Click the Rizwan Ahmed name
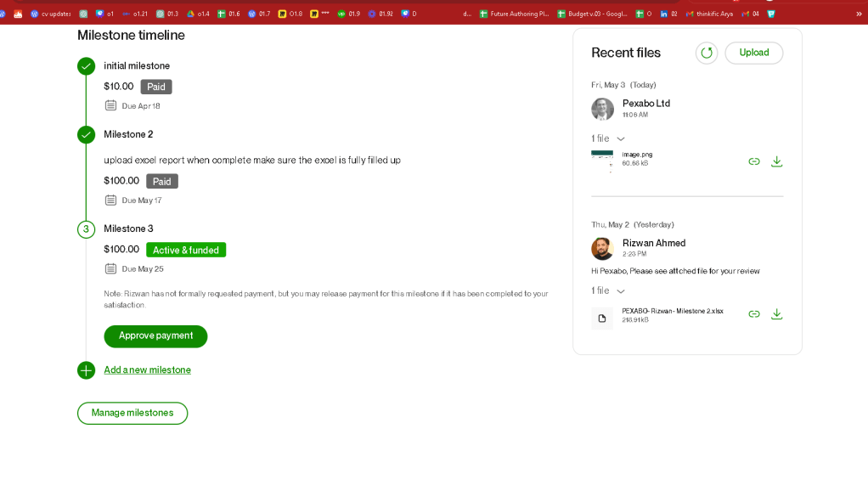The image size is (868, 485). click(654, 243)
